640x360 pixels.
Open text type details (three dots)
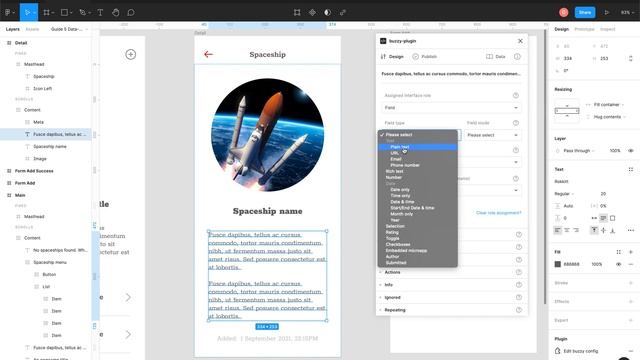click(631, 230)
